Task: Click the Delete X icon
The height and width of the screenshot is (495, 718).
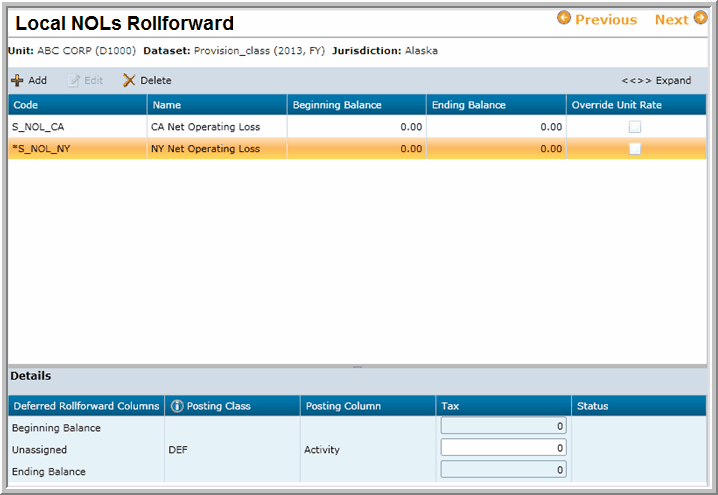Action: (128, 80)
